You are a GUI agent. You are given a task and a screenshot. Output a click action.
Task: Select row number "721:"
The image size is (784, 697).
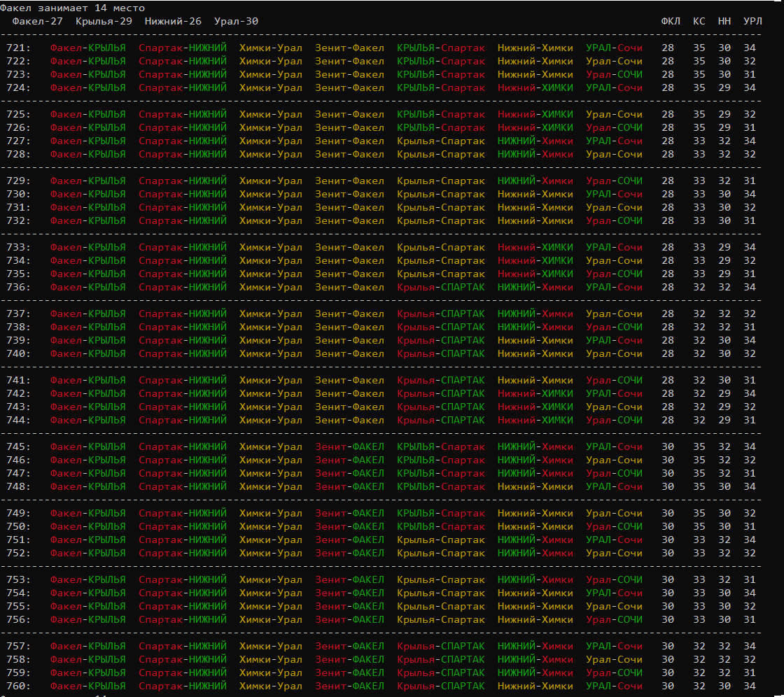(18, 48)
